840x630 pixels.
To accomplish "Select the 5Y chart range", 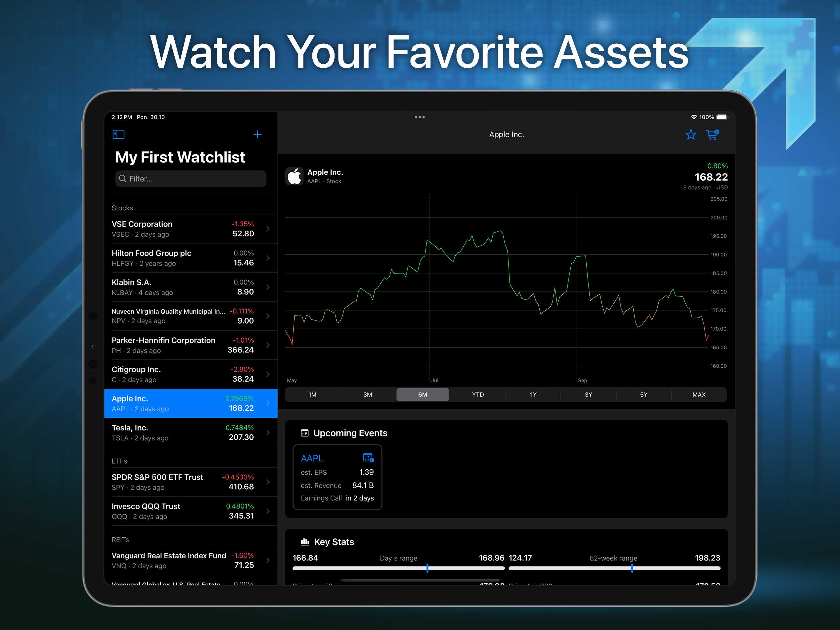I will 644,394.
